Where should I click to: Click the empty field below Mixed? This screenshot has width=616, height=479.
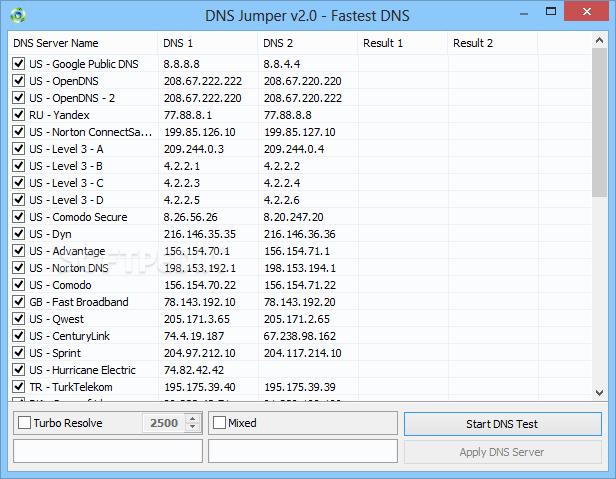click(x=303, y=451)
